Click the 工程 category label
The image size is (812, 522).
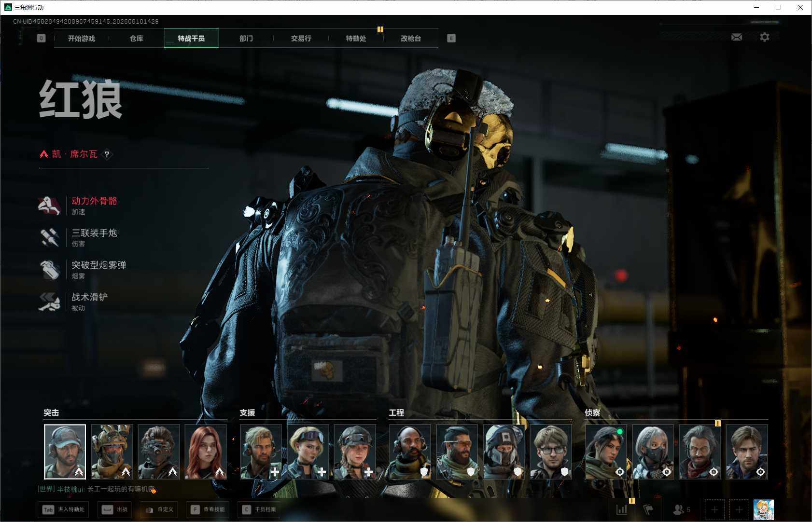point(396,413)
